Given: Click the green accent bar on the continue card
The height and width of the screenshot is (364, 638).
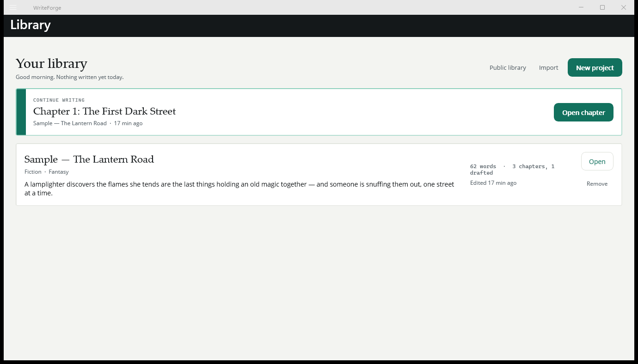Looking at the screenshot, I should tap(21, 112).
